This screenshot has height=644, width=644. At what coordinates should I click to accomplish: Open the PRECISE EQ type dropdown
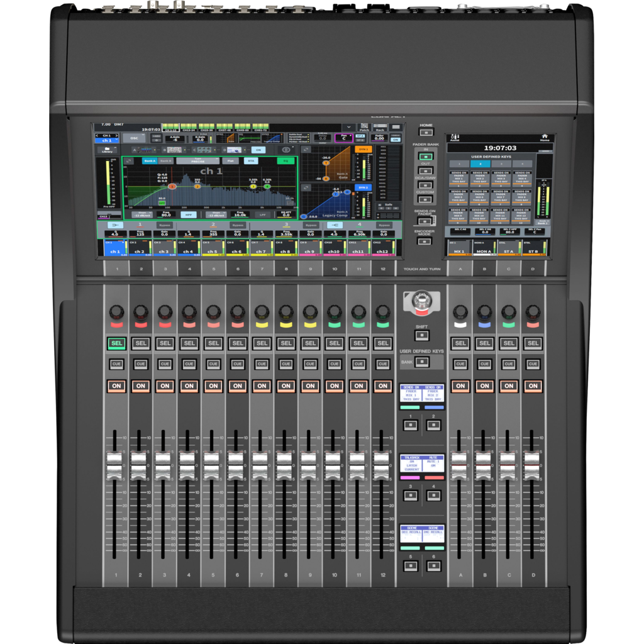point(197,160)
